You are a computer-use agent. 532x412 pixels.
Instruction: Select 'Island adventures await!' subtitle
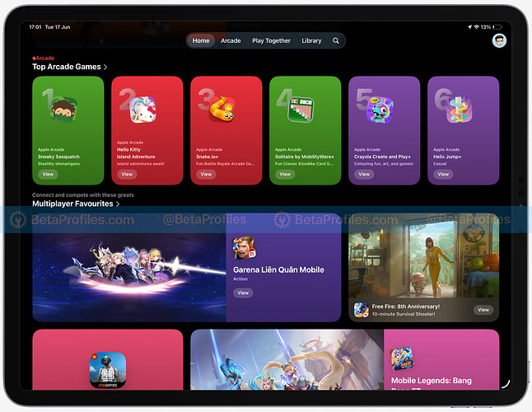tap(141, 164)
